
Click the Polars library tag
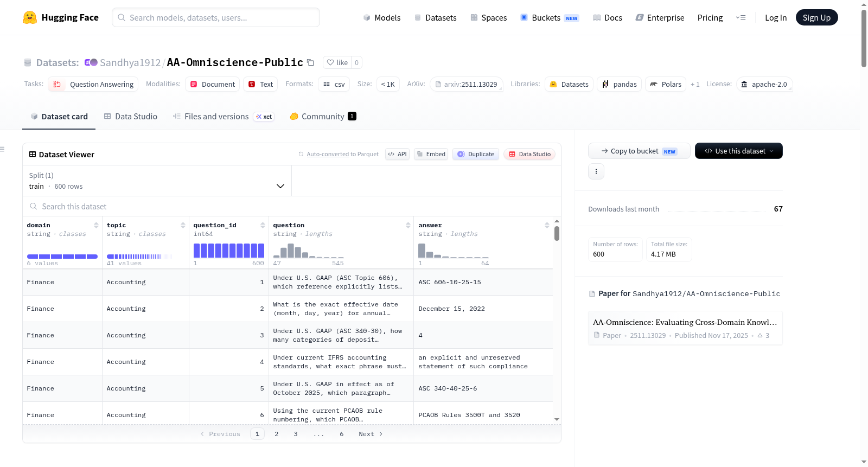coord(666,84)
